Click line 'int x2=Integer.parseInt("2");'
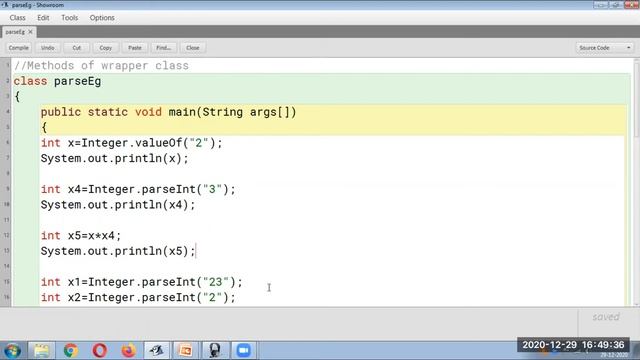 (x=138, y=298)
